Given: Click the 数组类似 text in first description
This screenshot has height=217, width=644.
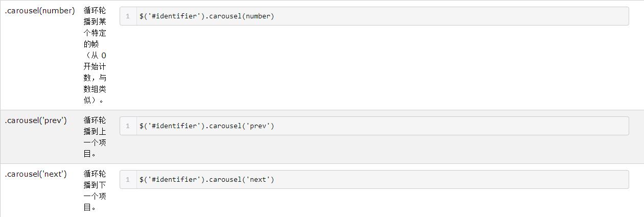Looking at the screenshot, I should point(95,89).
